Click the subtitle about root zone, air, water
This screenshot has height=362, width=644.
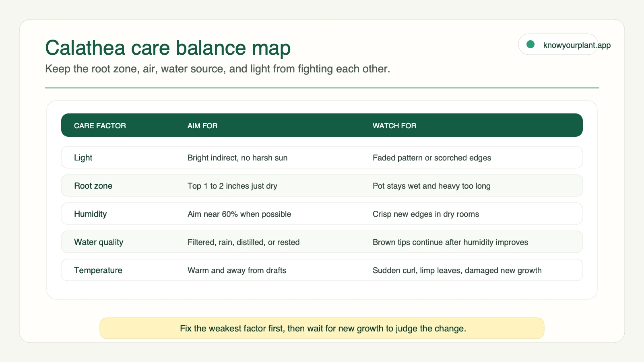click(x=218, y=69)
